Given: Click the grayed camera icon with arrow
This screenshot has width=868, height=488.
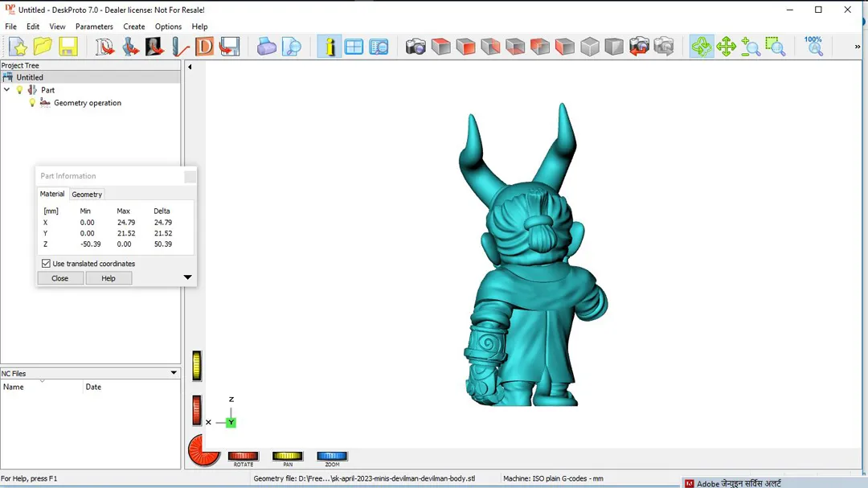Looking at the screenshot, I should (x=664, y=47).
